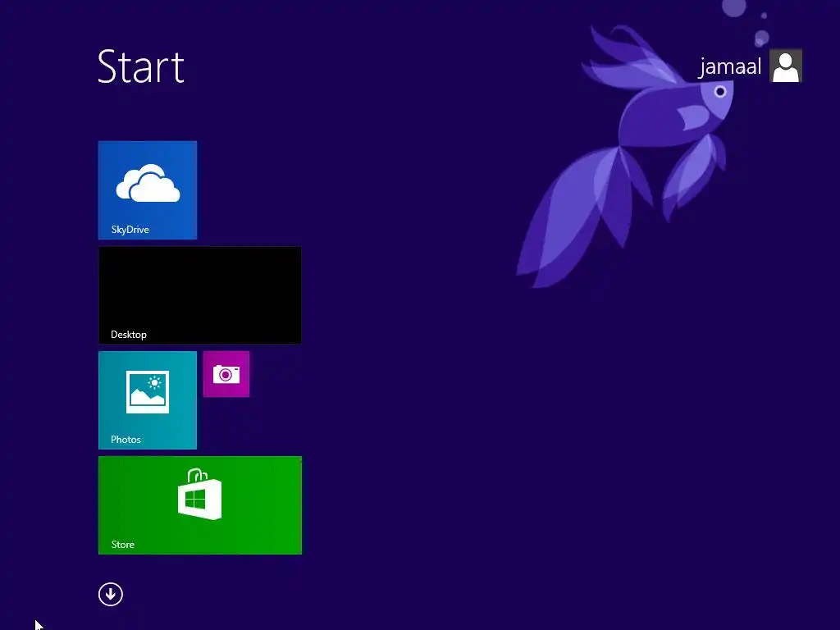This screenshot has height=630, width=840.
Task: Show all apps with the down arrow
Action: click(x=111, y=594)
